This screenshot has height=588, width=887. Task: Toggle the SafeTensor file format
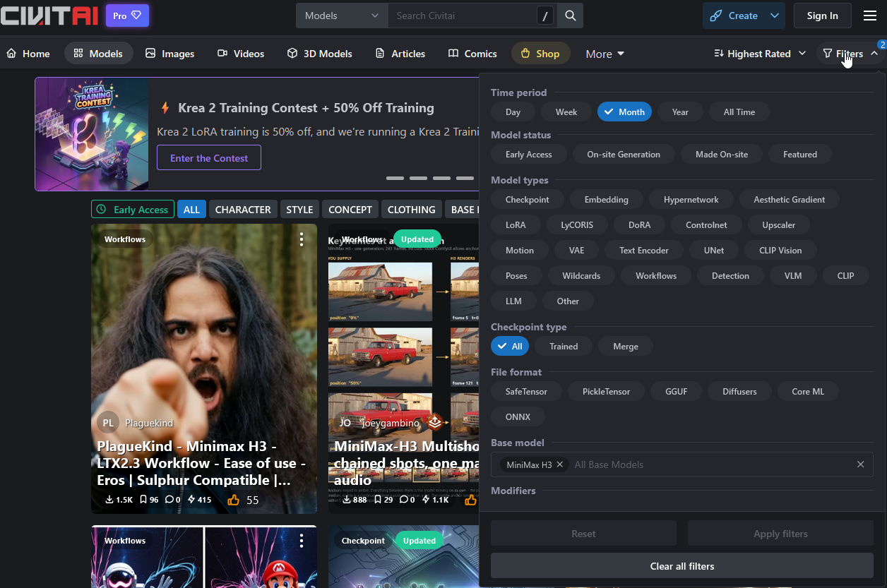[526, 391]
